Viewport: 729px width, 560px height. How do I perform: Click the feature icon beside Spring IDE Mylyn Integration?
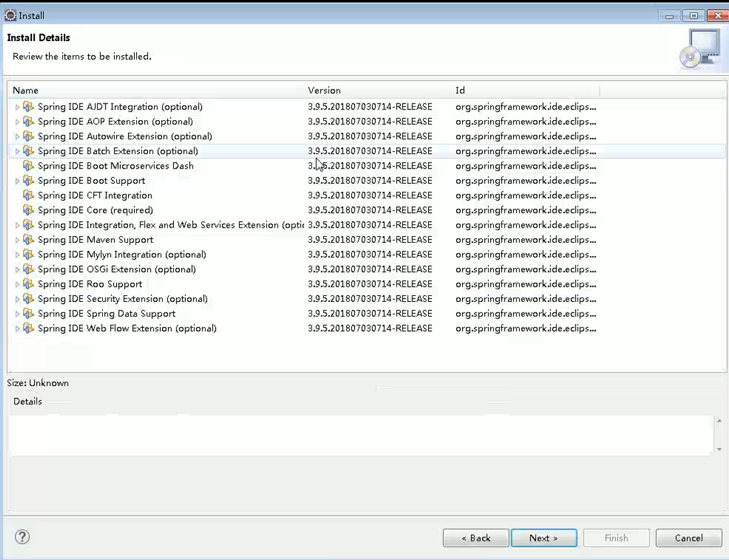coord(29,255)
